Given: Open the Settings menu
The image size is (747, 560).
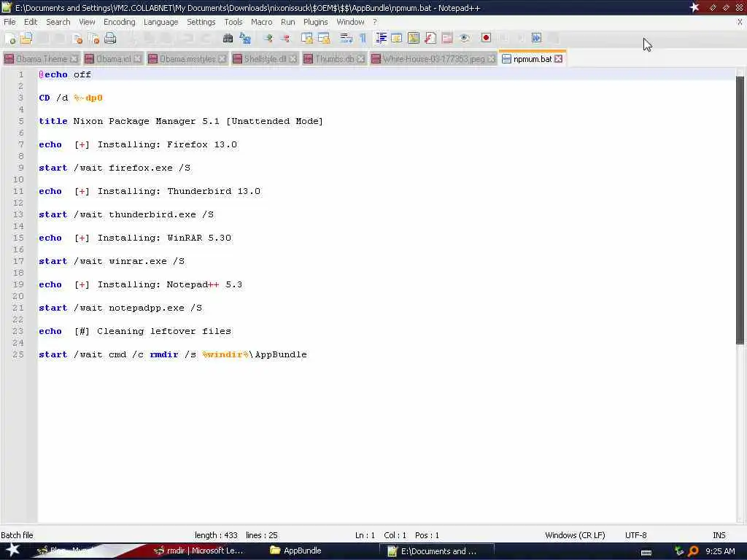Looking at the screenshot, I should tap(201, 22).
